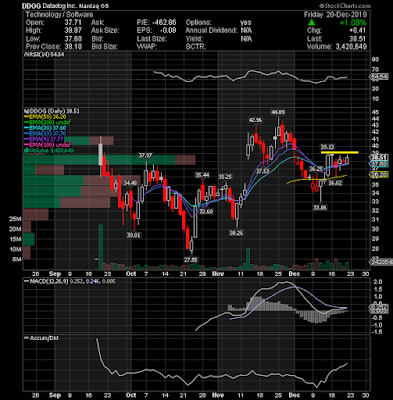
Task: Click the RSI(14) indicator label
Action: pos(44,55)
